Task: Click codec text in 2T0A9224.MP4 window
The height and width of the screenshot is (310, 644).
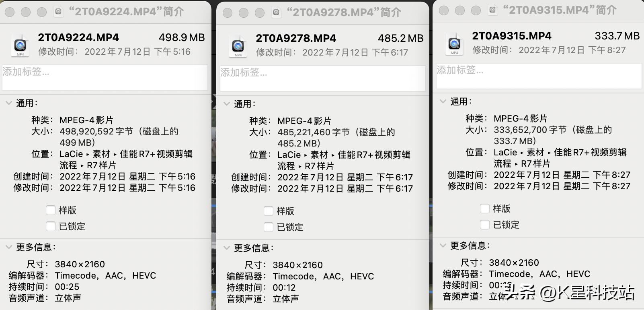Action: tap(106, 276)
